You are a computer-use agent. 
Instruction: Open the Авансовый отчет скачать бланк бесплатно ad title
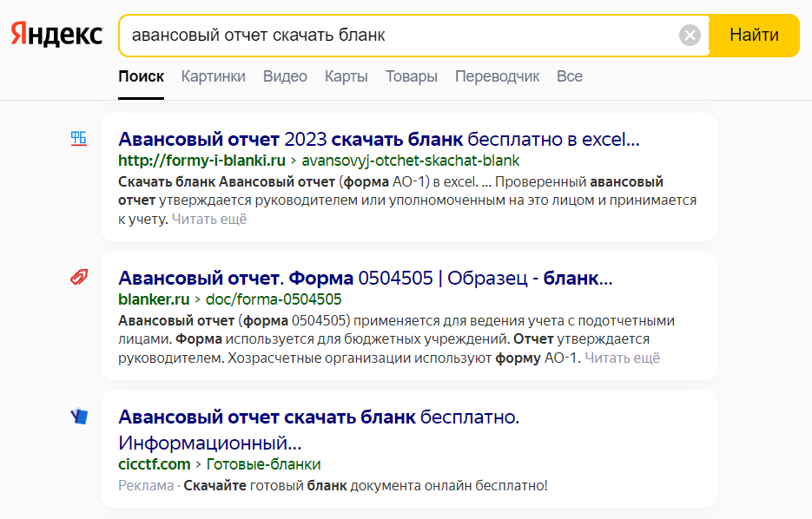tap(319, 430)
